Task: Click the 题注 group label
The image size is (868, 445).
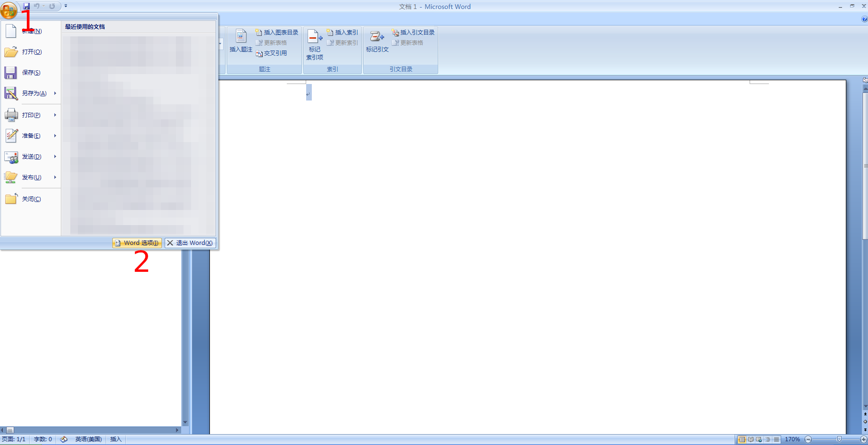Action: coord(265,69)
